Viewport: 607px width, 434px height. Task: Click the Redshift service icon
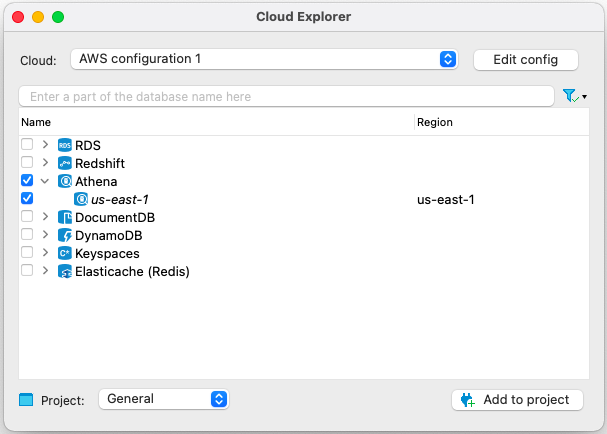[x=65, y=163]
